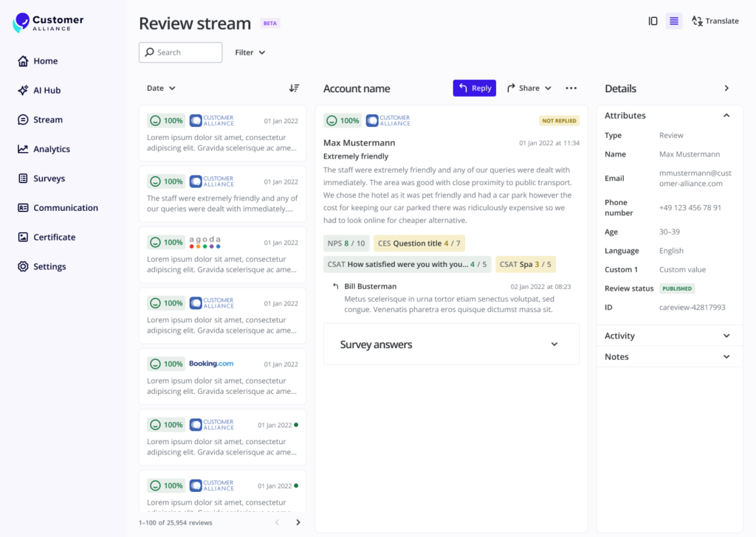Click the Reply button

474,89
